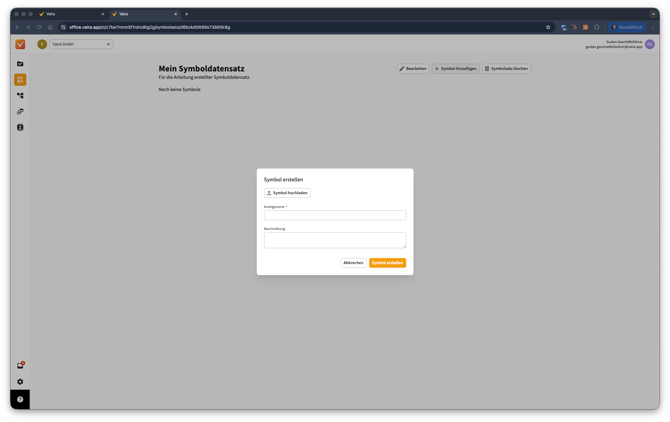The height and width of the screenshot is (422, 670).
Task: Open settings gear in the sidebar
Action: point(20,382)
